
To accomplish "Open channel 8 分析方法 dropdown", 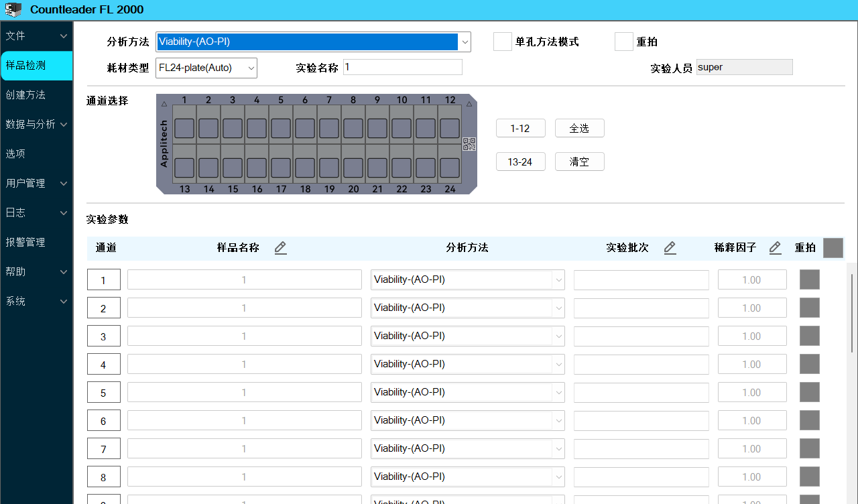I will pyautogui.click(x=468, y=477).
